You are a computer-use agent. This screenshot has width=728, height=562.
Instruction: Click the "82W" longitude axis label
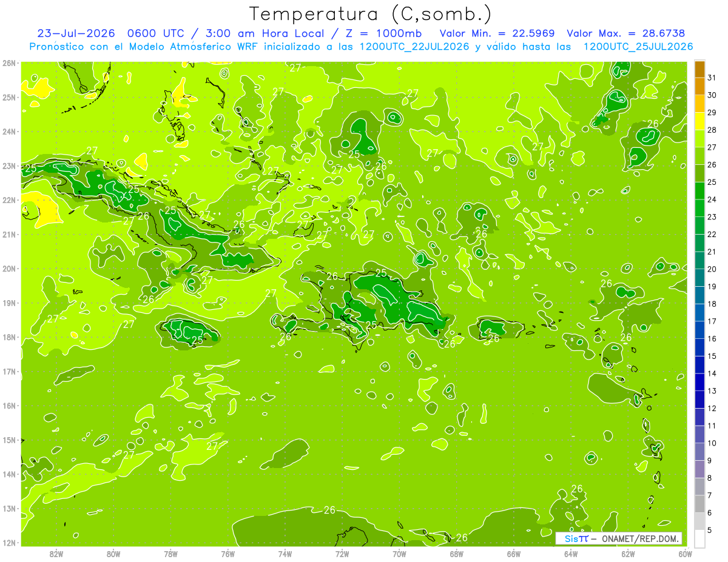(56, 553)
